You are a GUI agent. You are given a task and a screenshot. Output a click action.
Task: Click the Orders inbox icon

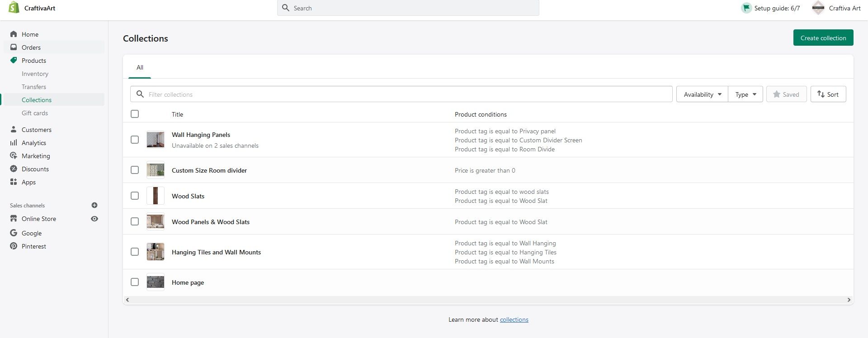[x=14, y=47]
